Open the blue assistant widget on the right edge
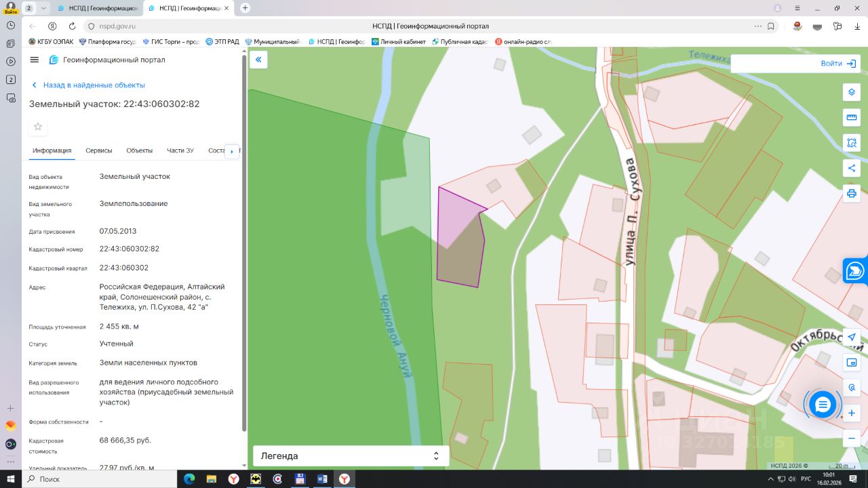Image resolution: width=868 pixels, height=488 pixels. tap(856, 271)
